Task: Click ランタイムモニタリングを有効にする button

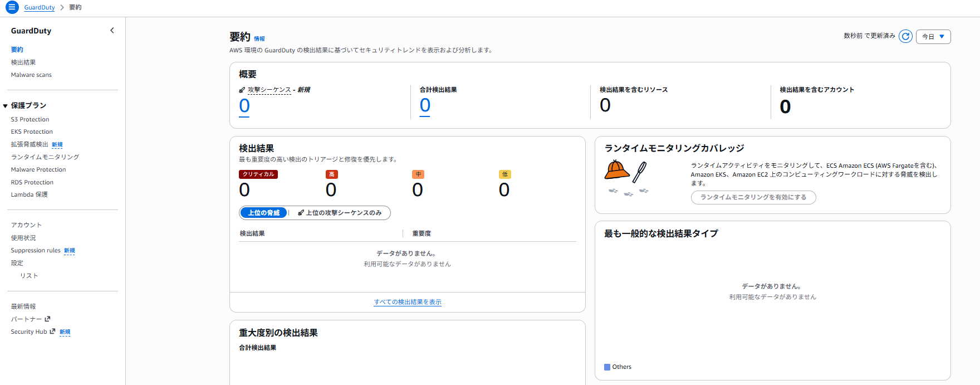Action: pos(753,197)
